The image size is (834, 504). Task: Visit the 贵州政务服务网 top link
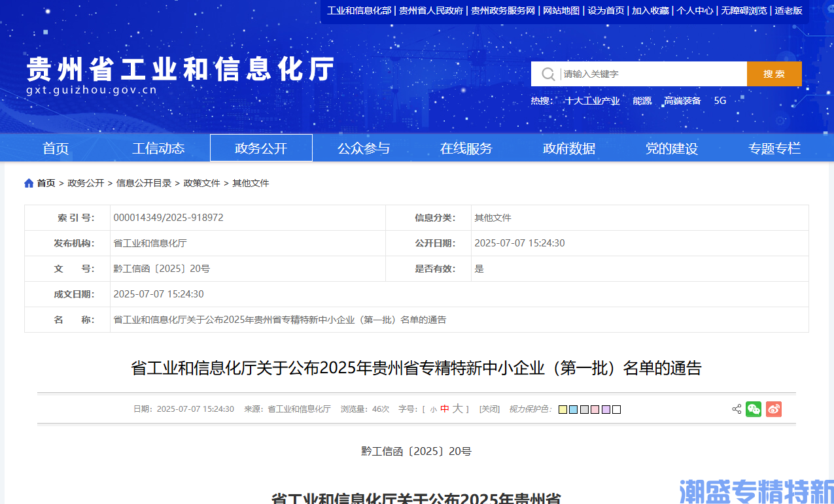[503, 10]
